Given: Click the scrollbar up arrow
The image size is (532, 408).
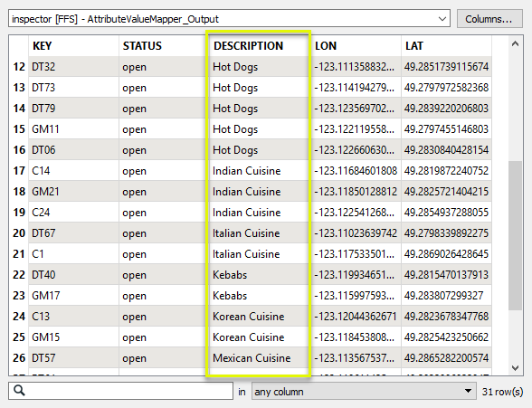Looking at the screenshot, I should click(x=515, y=43).
